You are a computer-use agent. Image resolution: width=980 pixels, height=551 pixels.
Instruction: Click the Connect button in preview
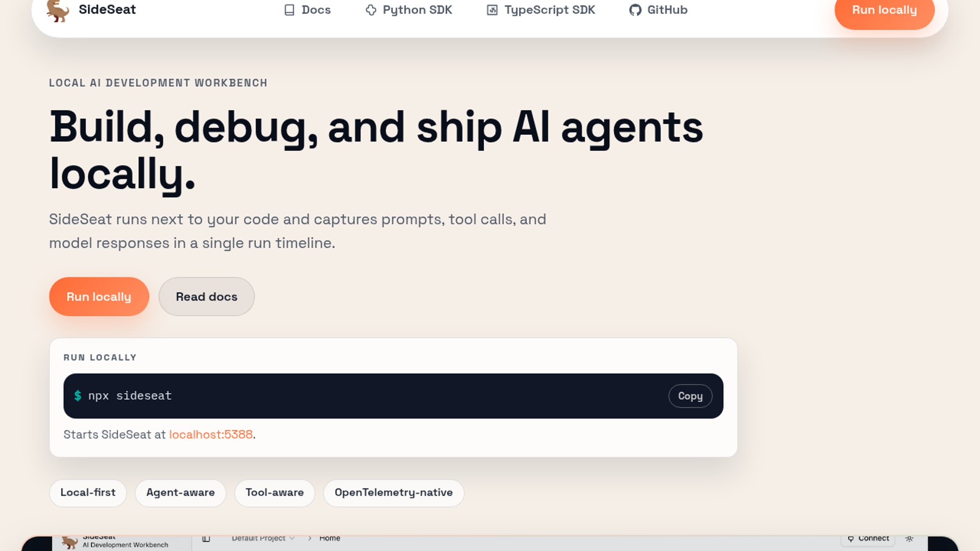(x=868, y=539)
